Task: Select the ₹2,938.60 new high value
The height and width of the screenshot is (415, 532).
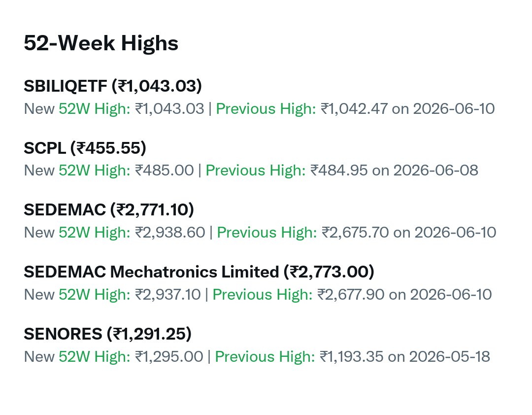Action: click(x=170, y=232)
